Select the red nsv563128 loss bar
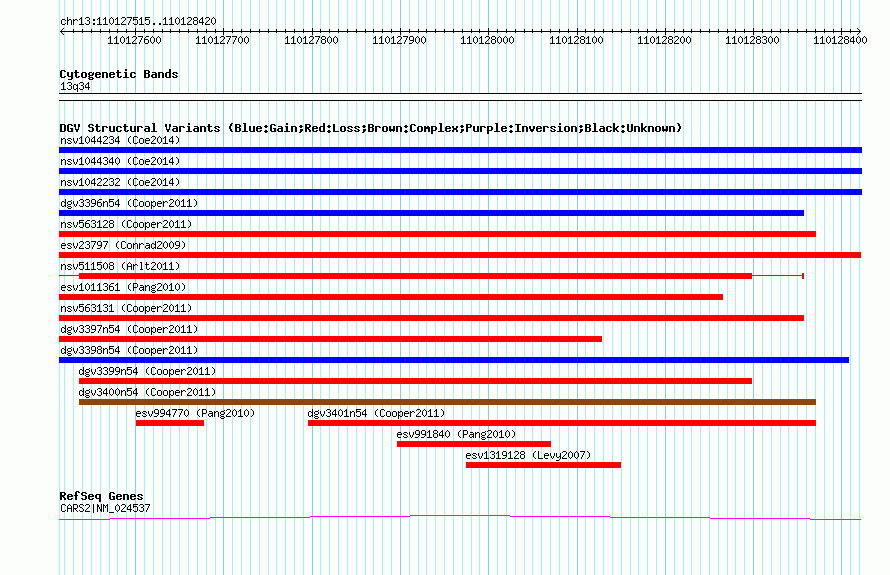The height and width of the screenshot is (575, 890). click(x=437, y=234)
